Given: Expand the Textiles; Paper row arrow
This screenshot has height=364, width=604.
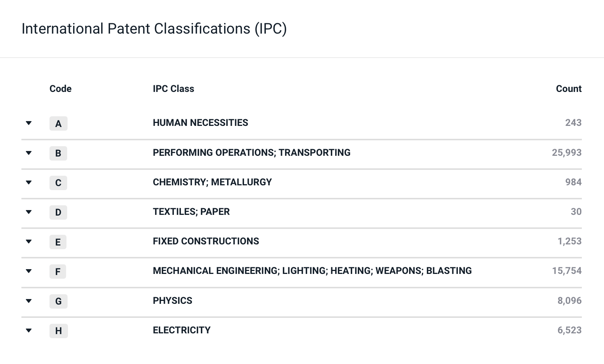Looking at the screenshot, I should 29,212.
